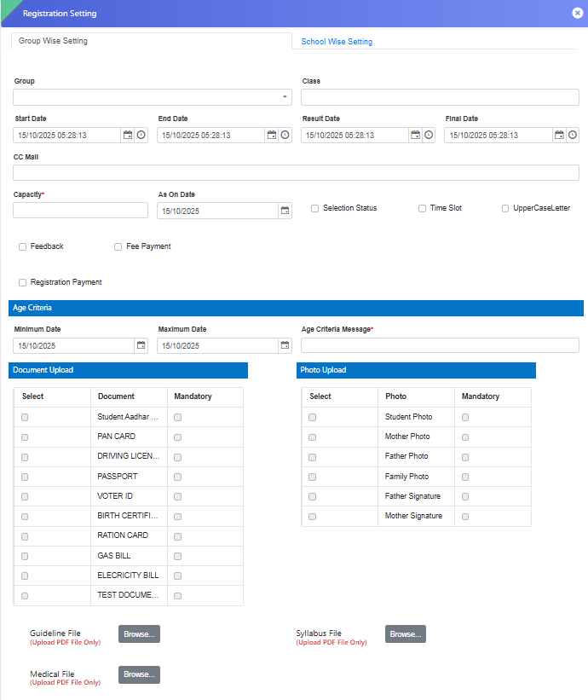Mark Student Photo as mandatory
588x700 pixels.
click(465, 418)
